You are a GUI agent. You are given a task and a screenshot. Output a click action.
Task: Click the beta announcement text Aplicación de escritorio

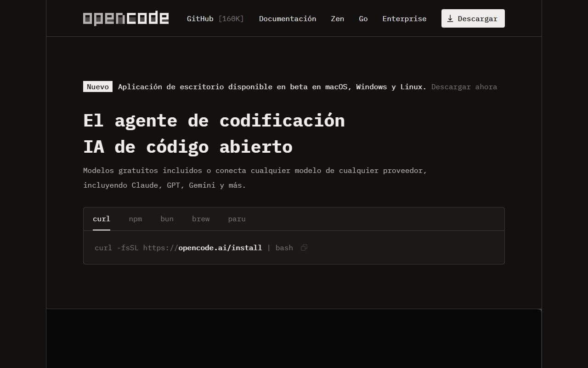tap(272, 86)
